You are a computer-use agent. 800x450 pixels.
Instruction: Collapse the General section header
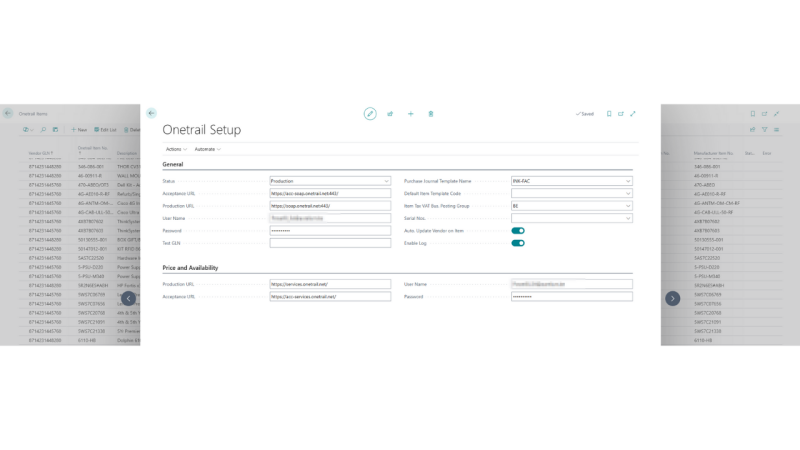[x=172, y=164]
